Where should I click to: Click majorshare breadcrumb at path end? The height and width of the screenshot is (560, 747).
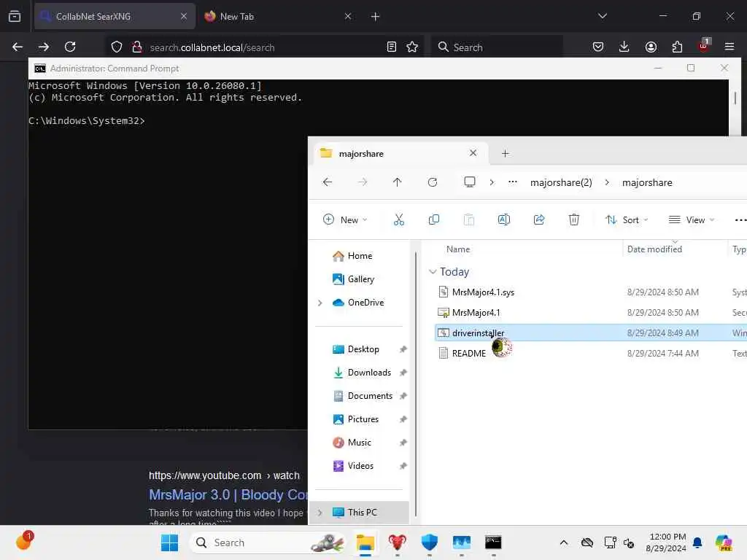click(647, 182)
